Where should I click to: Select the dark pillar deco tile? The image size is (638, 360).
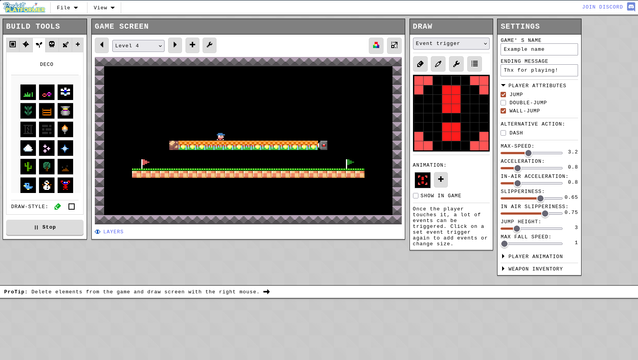pyautogui.click(x=28, y=129)
